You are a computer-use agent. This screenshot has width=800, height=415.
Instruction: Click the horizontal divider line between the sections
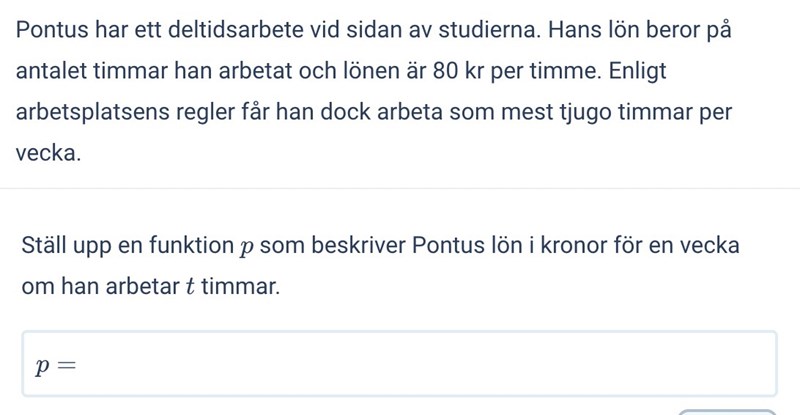click(x=400, y=188)
